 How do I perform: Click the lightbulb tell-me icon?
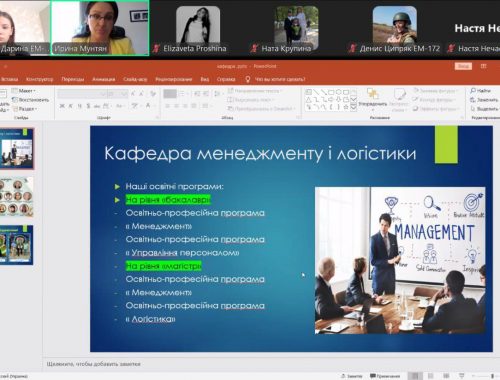[248, 79]
